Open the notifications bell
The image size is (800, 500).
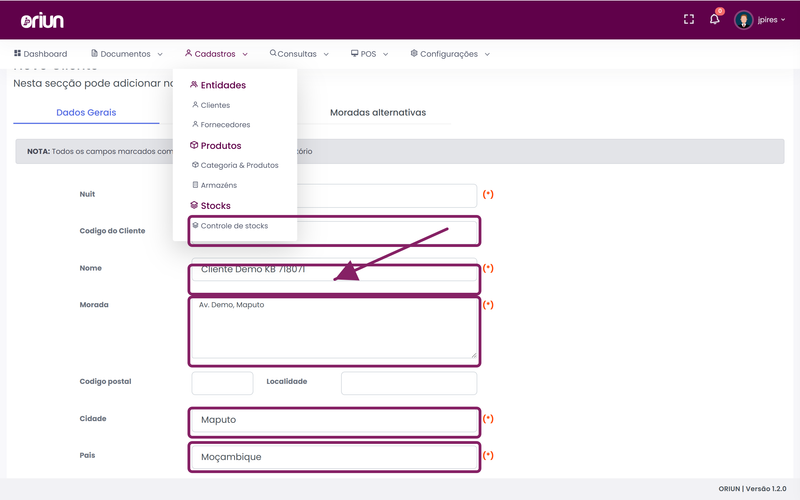[714, 19]
